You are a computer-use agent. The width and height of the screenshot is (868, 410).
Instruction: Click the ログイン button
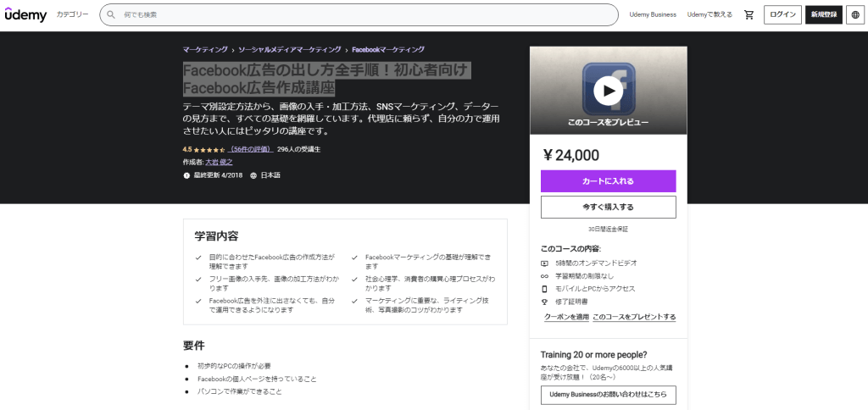click(782, 15)
